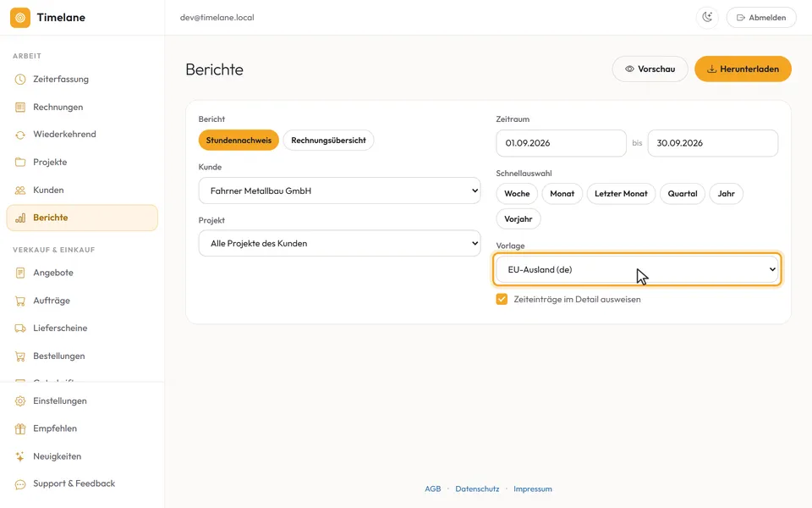The width and height of the screenshot is (812, 508).
Task: Open Zeiterfassung via its clock icon
Action: click(x=20, y=80)
